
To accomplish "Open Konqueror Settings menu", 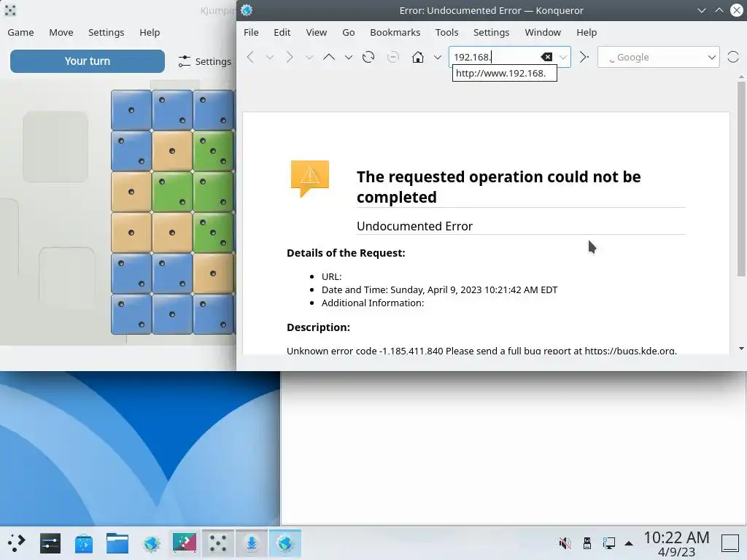I will pos(491,32).
